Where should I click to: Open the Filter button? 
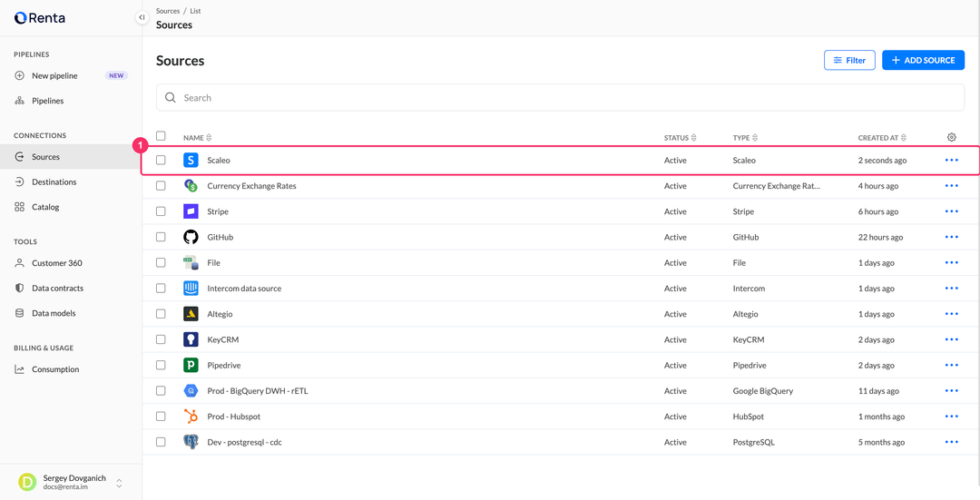coord(849,60)
